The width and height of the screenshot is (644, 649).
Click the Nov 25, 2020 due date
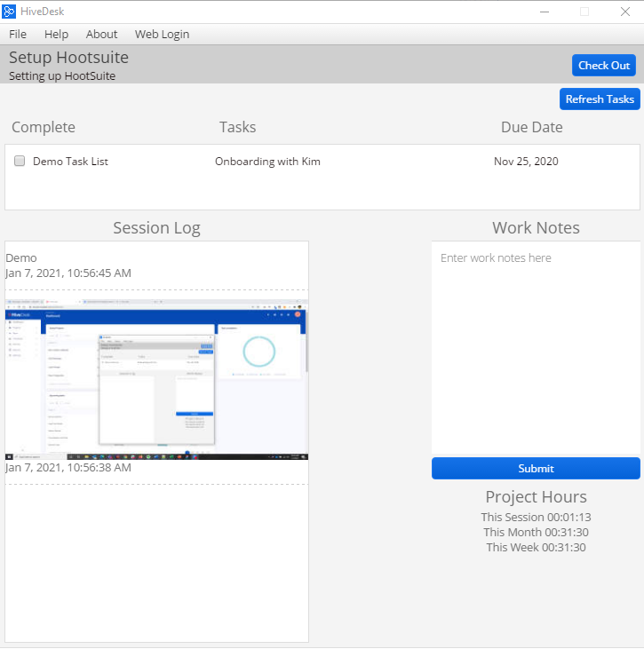tap(526, 162)
